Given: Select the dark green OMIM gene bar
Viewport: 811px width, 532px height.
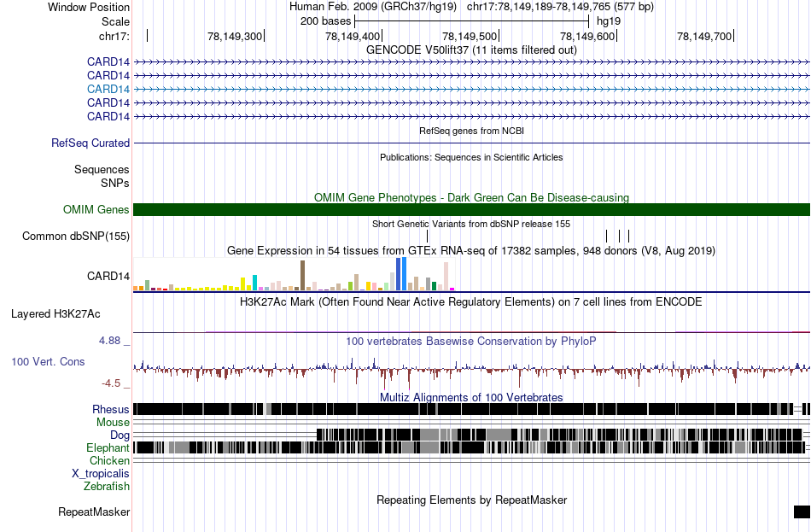Looking at the screenshot, I should tap(471, 209).
